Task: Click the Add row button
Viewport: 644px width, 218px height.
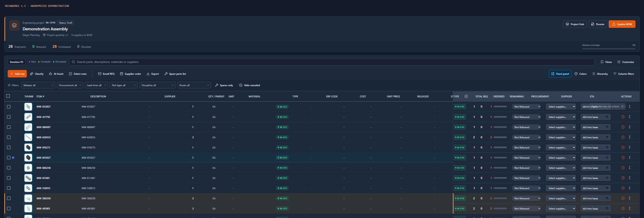Action: 17,74
